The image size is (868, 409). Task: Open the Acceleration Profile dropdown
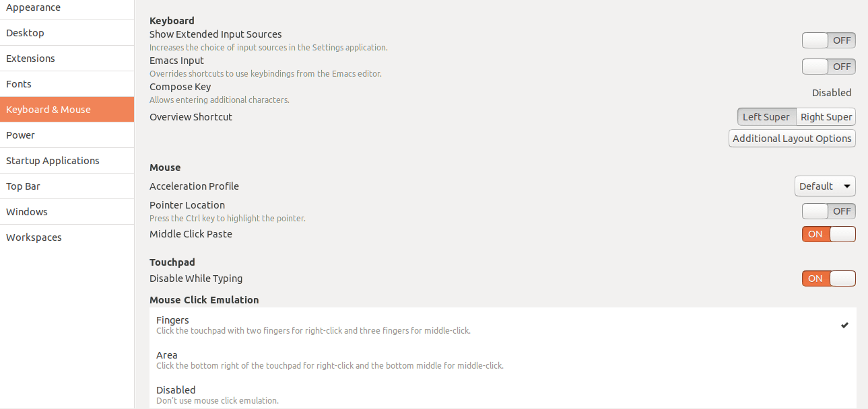pos(825,186)
